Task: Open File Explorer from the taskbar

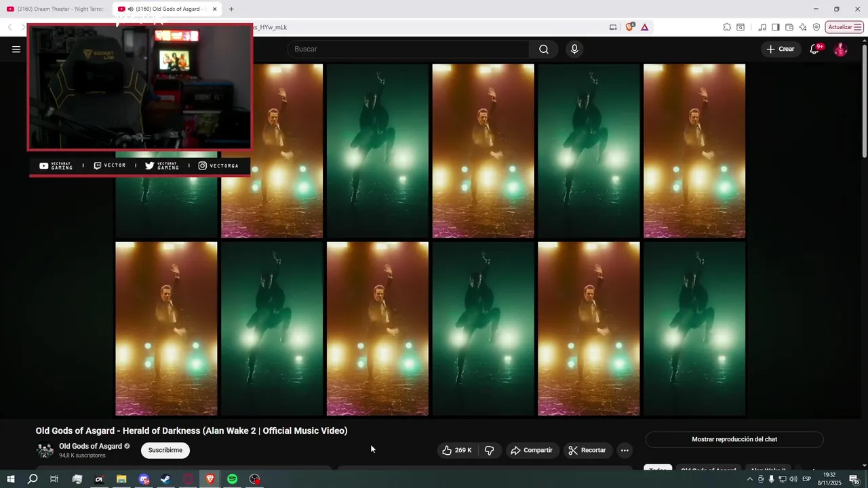Action: (121, 479)
